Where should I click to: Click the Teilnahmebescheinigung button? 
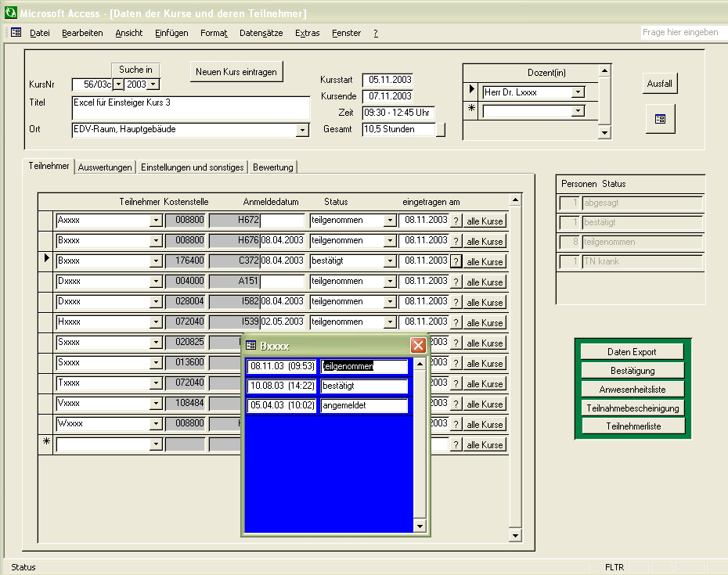tap(632, 408)
